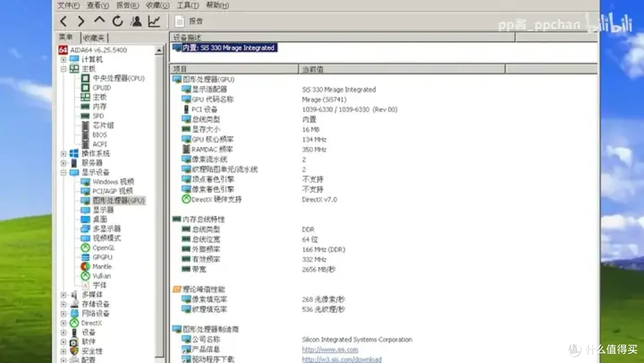Select the 公司名称 row
The image size is (644, 363).
296,340
